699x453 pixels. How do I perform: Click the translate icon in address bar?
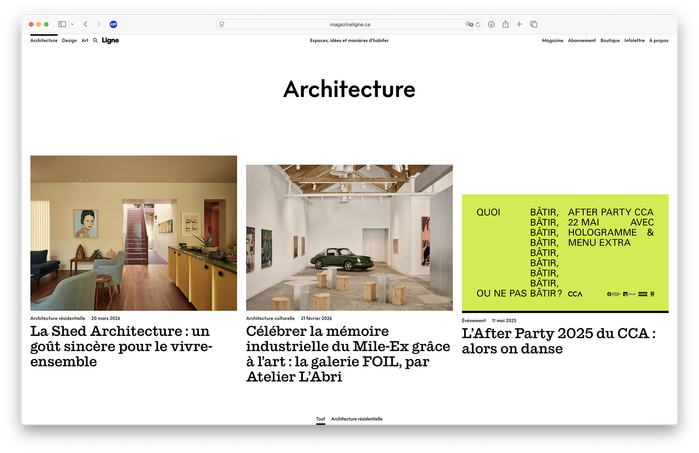[x=468, y=24]
